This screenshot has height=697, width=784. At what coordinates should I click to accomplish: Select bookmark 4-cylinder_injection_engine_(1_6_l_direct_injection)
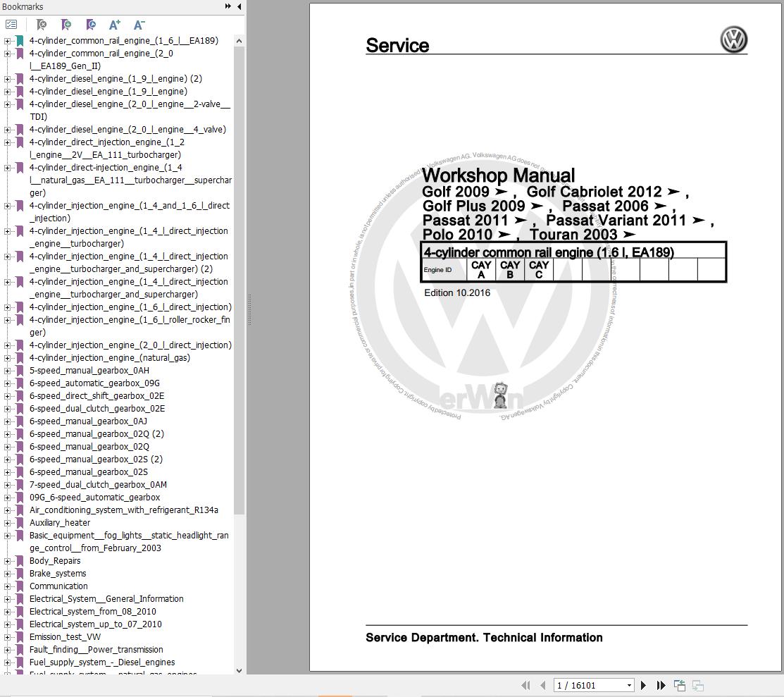point(130,307)
